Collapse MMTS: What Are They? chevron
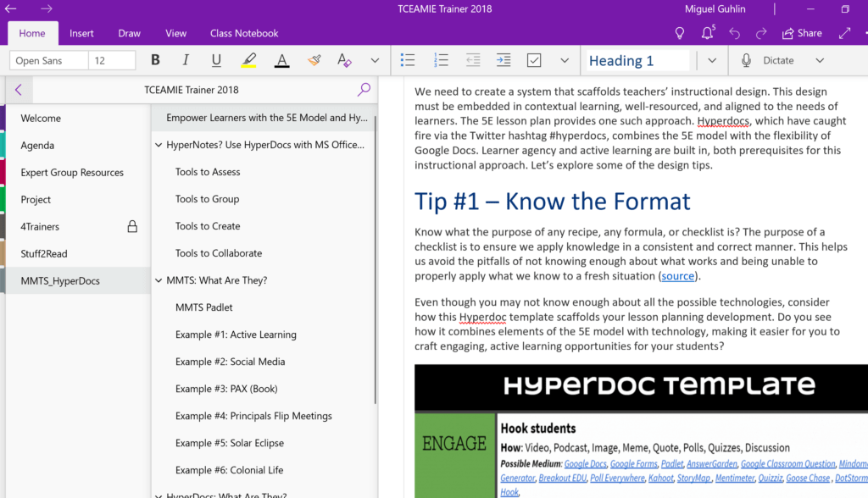868x498 pixels. pyautogui.click(x=159, y=280)
